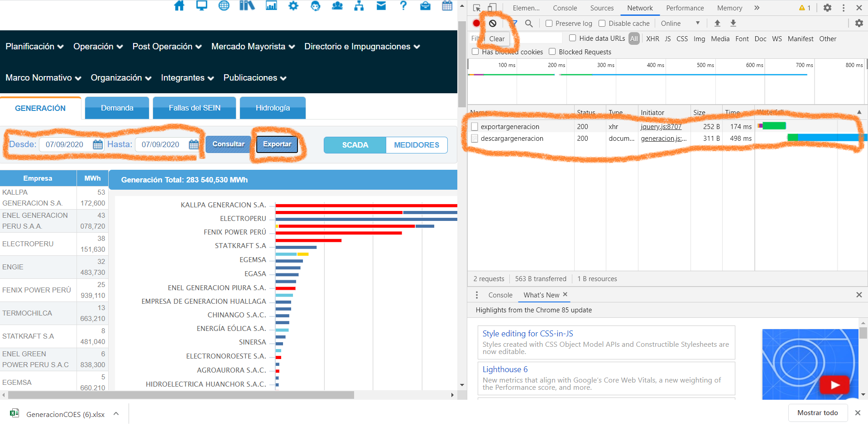Open the network search magnifier
The image size is (868, 426).
point(528,24)
